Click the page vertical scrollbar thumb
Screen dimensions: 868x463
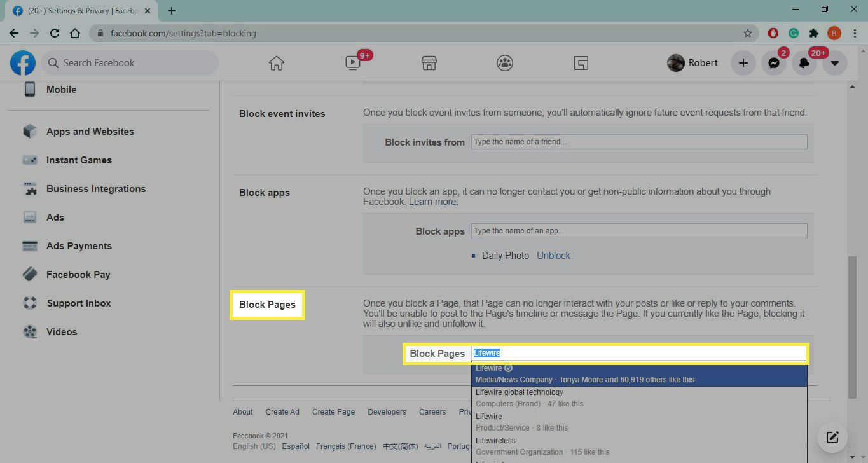point(852,327)
